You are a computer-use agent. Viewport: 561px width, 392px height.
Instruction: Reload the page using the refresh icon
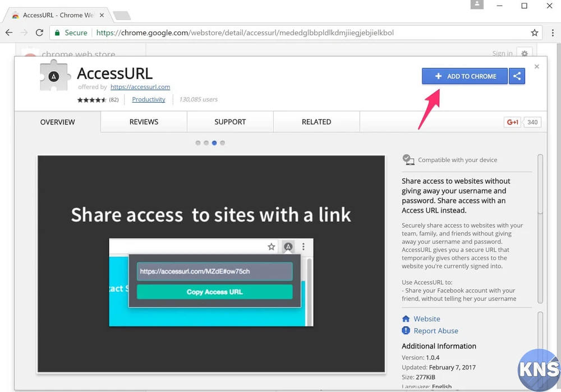(x=39, y=33)
